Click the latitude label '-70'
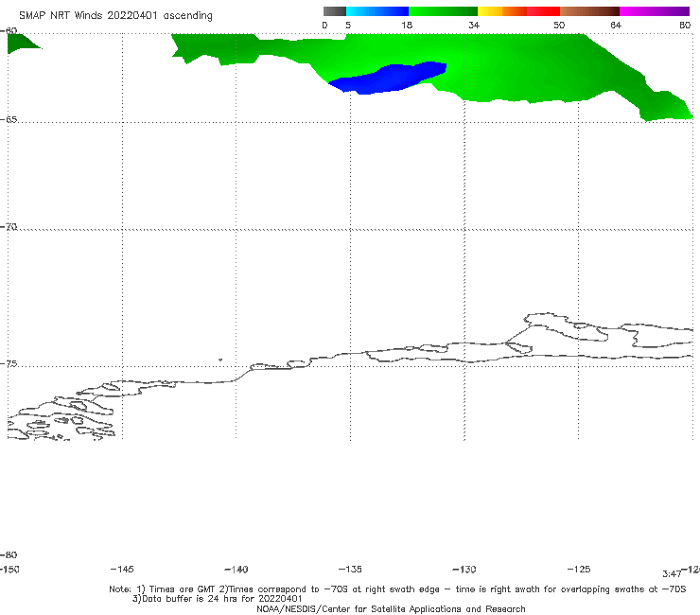 tap(9, 226)
